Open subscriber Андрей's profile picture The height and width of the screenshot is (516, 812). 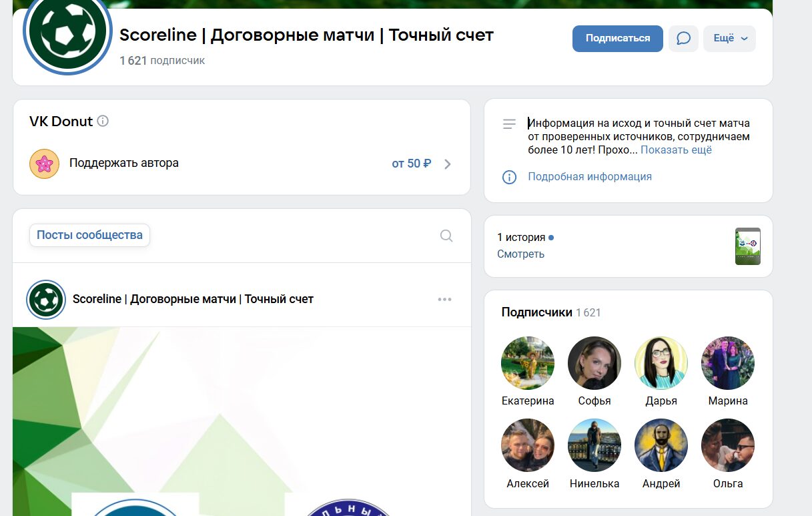[x=661, y=445]
